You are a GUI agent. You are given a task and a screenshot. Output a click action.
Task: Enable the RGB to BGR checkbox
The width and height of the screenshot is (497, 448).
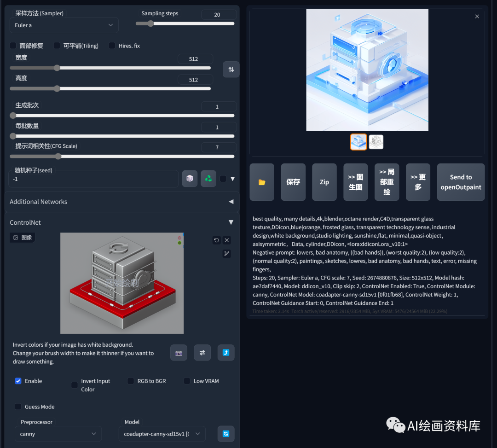[131, 381]
